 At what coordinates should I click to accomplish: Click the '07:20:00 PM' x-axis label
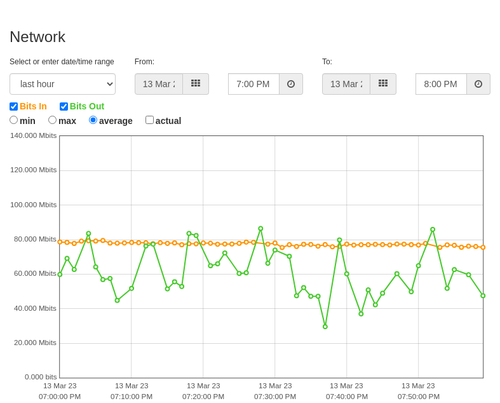[203, 397]
